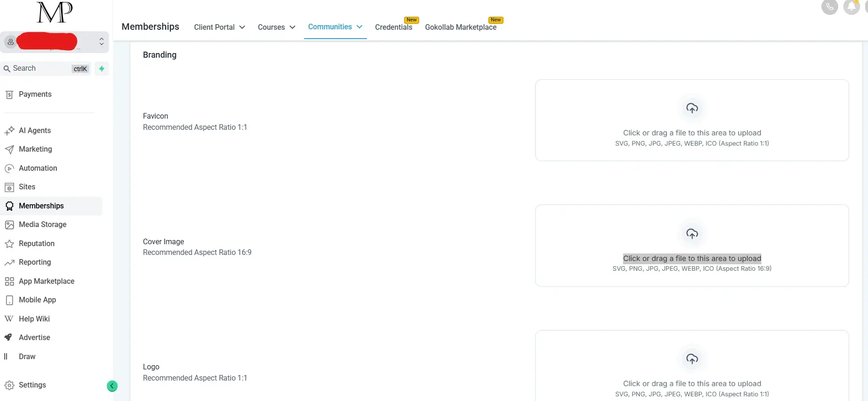Click the sidebar Search input field
The image size is (868, 401).
pyautogui.click(x=46, y=69)
